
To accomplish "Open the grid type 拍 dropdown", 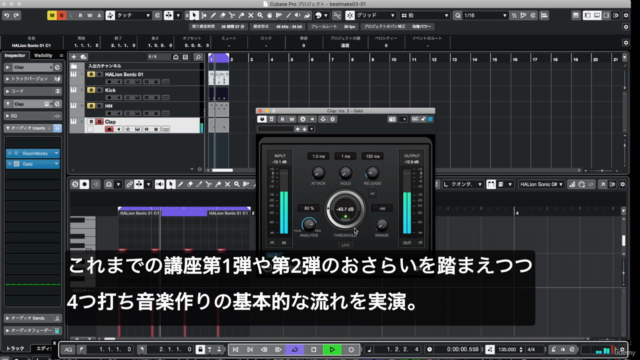I will coord(424,16).
